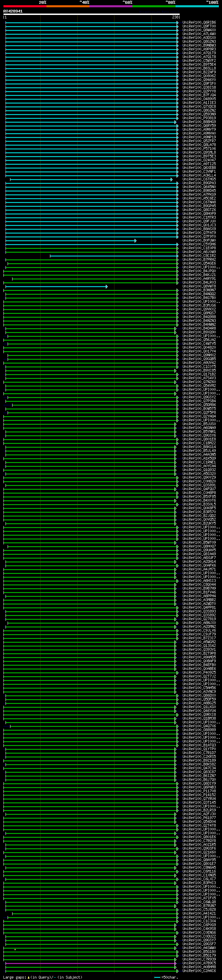The height and width of the screenshot is (980, 222).
Task: Open hit UniRef100_C5WYF2
Action: pyautogui.click(x=199, y=60)
